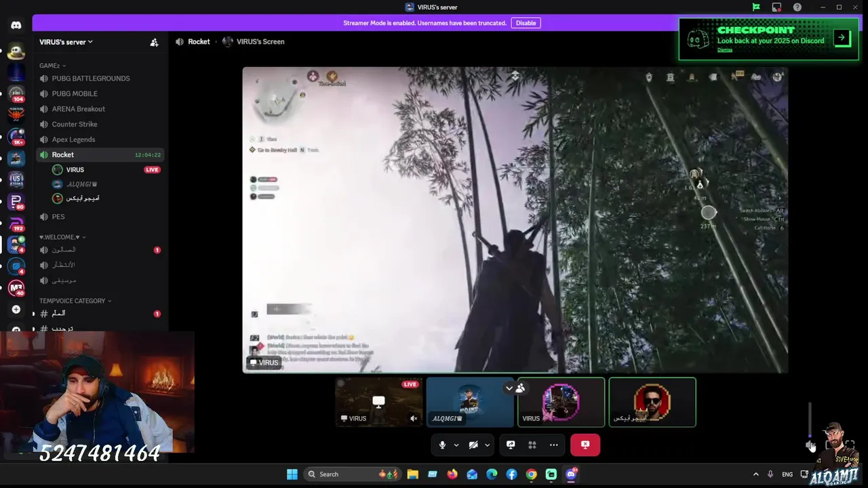The image size is (868, 488).
Task: Click the Add a Server plus icon
Action: point(16,310)
